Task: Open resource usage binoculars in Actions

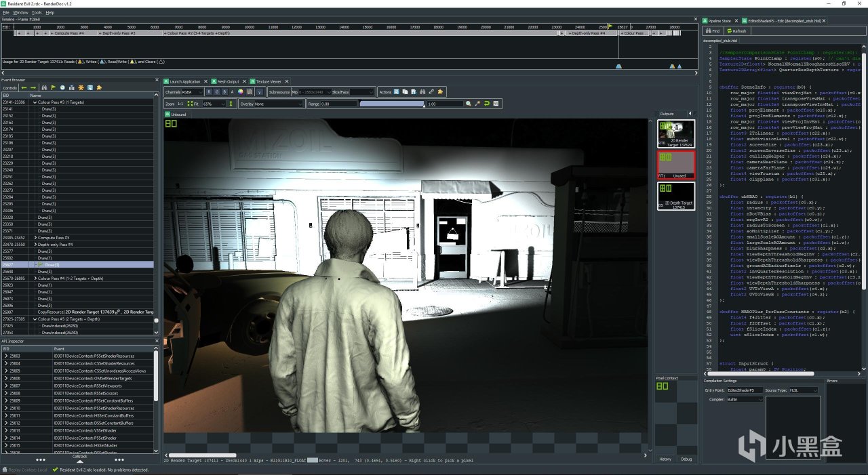Action: 422,91
